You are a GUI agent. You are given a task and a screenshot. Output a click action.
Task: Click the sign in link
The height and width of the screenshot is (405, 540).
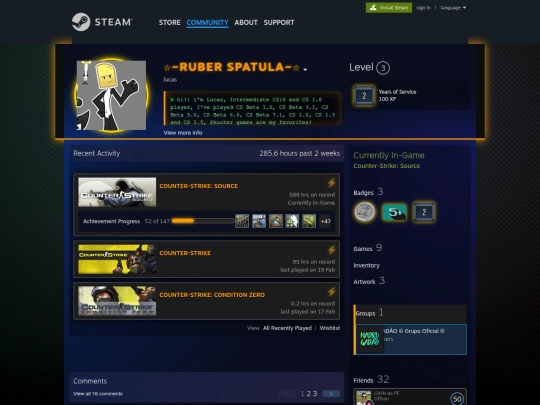click(423, 8)
